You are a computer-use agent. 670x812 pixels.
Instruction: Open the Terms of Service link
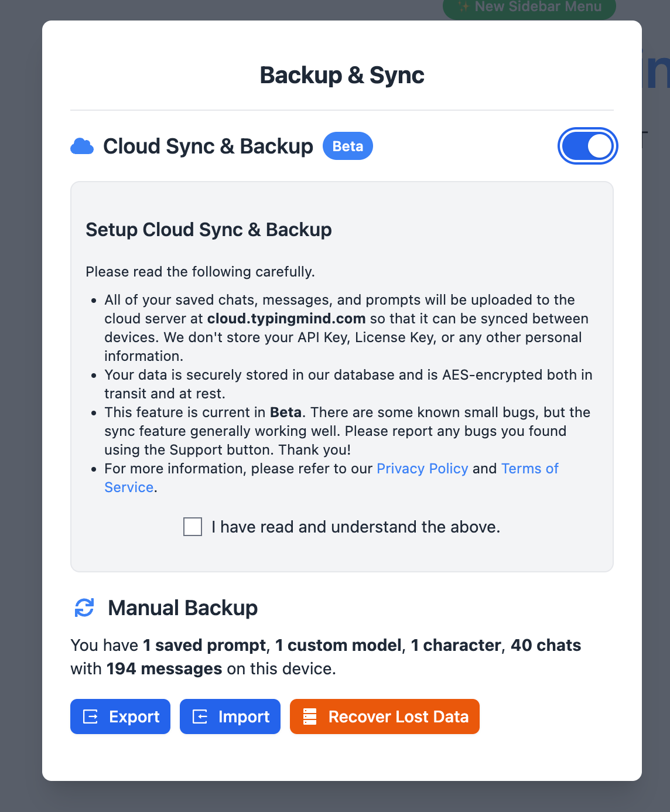529,469
